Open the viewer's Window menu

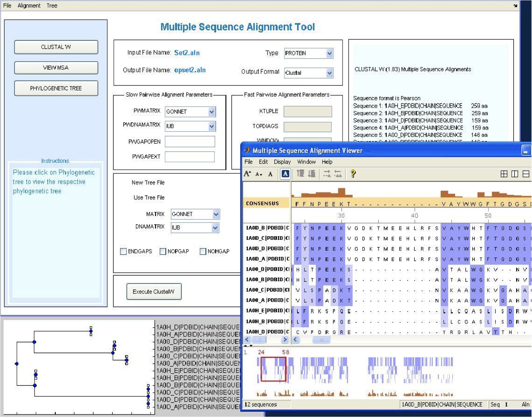tap(306, 162)
